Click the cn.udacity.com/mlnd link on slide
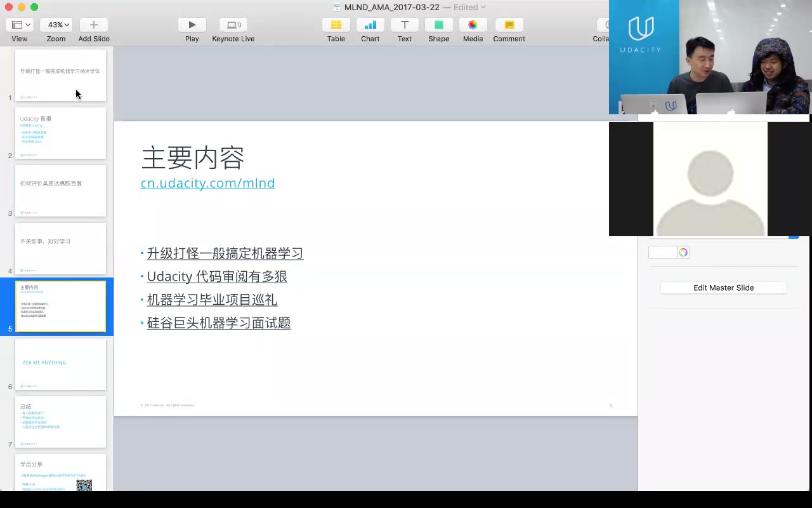 pyautogui.click(x=207, y=183)
